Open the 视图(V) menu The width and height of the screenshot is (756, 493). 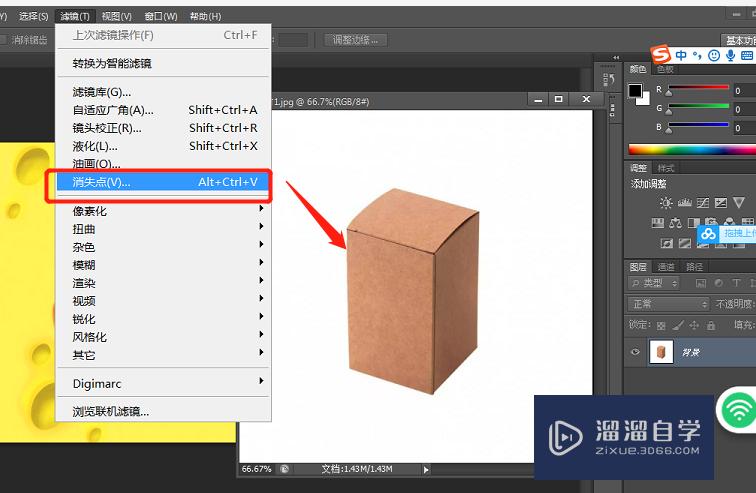116,16
